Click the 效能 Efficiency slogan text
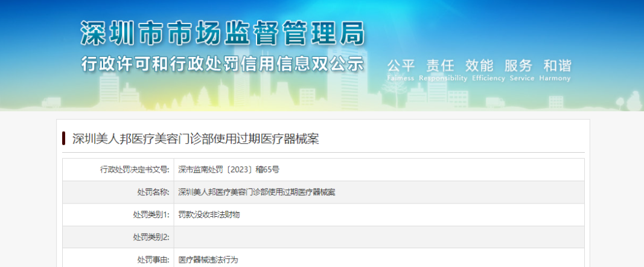The image size is (644, 267). pos(480,69)
